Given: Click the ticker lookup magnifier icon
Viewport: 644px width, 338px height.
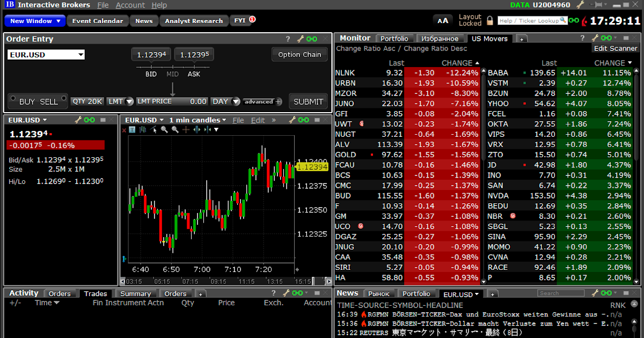Looking at the screenshot, I should click(x=563, y=20).
